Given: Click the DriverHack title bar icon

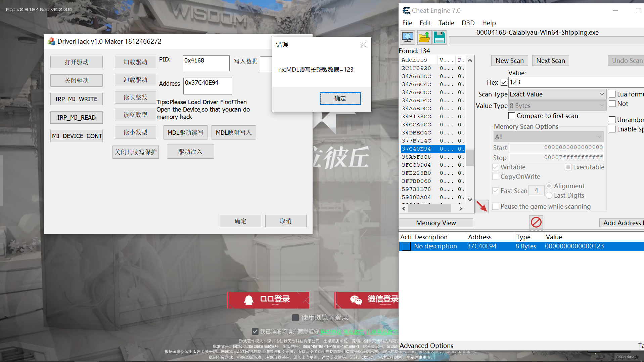Looking at the screenshot, I should (x=51, y=41).
